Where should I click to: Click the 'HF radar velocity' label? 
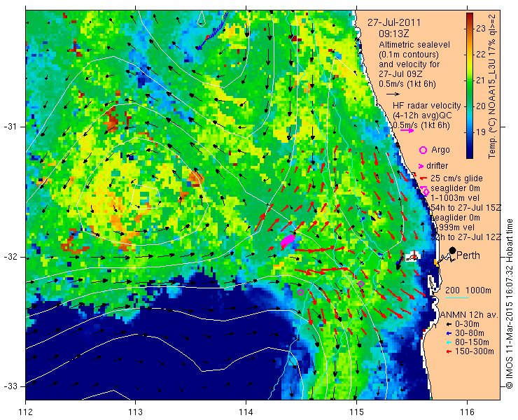click(427, 106)
